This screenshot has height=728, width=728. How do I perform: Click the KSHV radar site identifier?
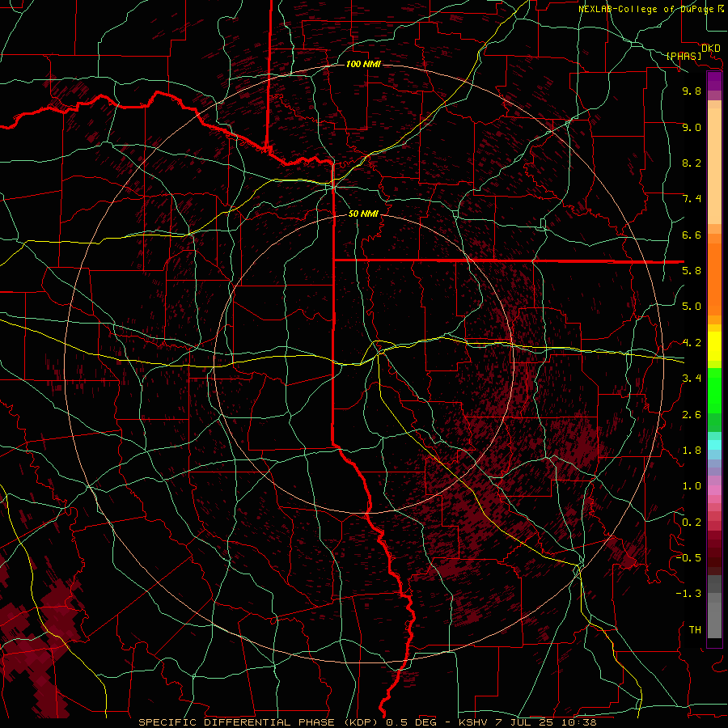(x=472, y=722)
